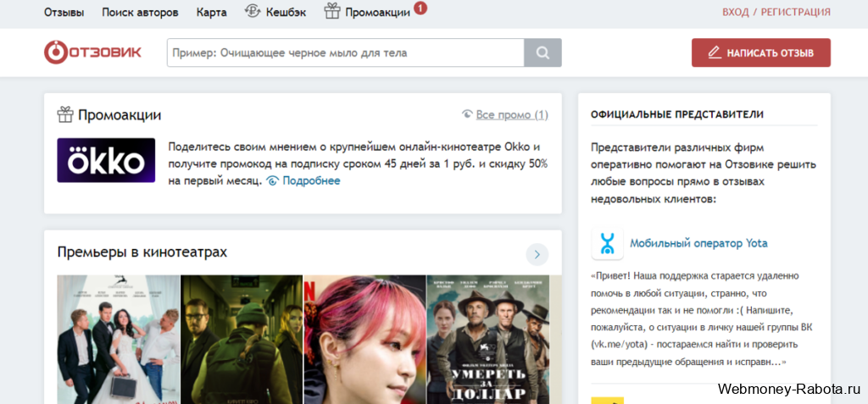Focus the review search input field

tap(345, 53)
